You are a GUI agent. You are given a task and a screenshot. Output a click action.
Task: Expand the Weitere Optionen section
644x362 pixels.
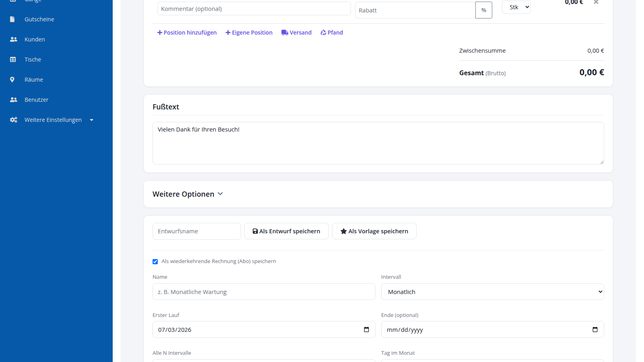pyautogui.click(x=188, y=194)
